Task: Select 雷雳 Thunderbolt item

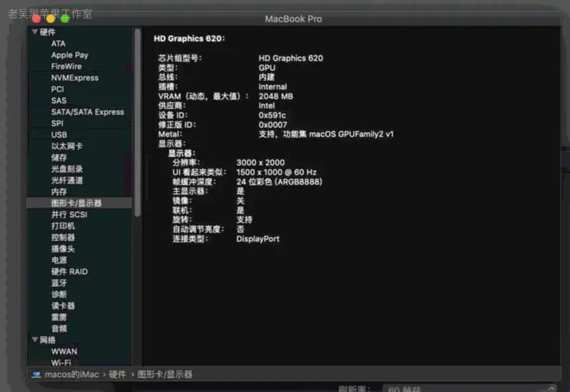Action: pyautogui.click(x=59, y=317)
